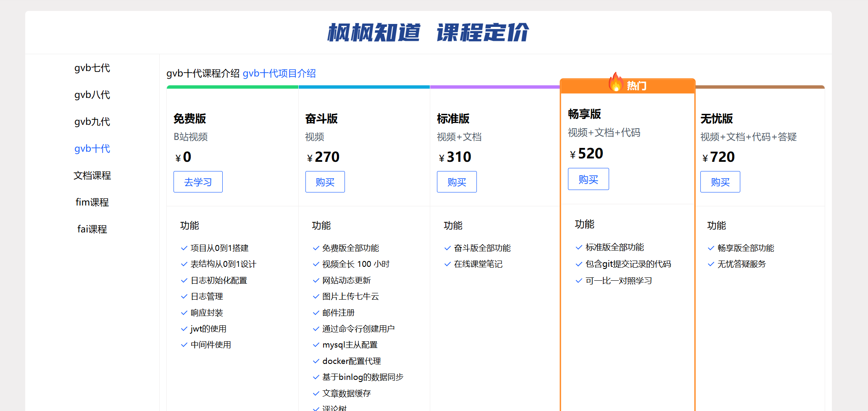Select the fai课程 sidebar entry
The image size is (868, 411).
92,229
